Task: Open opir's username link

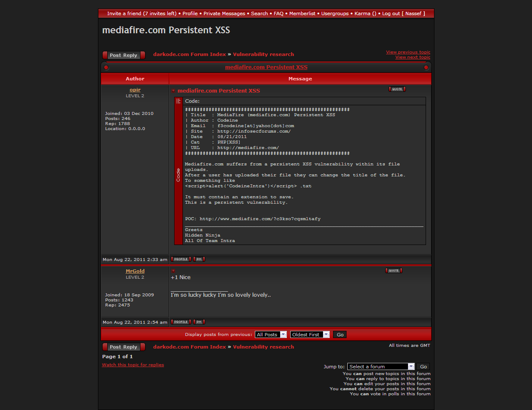Action: [x=135, y=90]
